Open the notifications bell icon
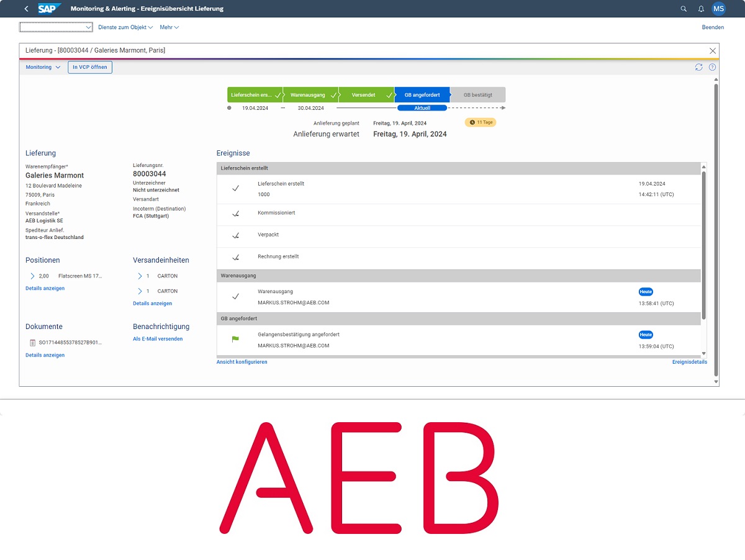This screenshot has width=745, height=560. pos(701,9)
